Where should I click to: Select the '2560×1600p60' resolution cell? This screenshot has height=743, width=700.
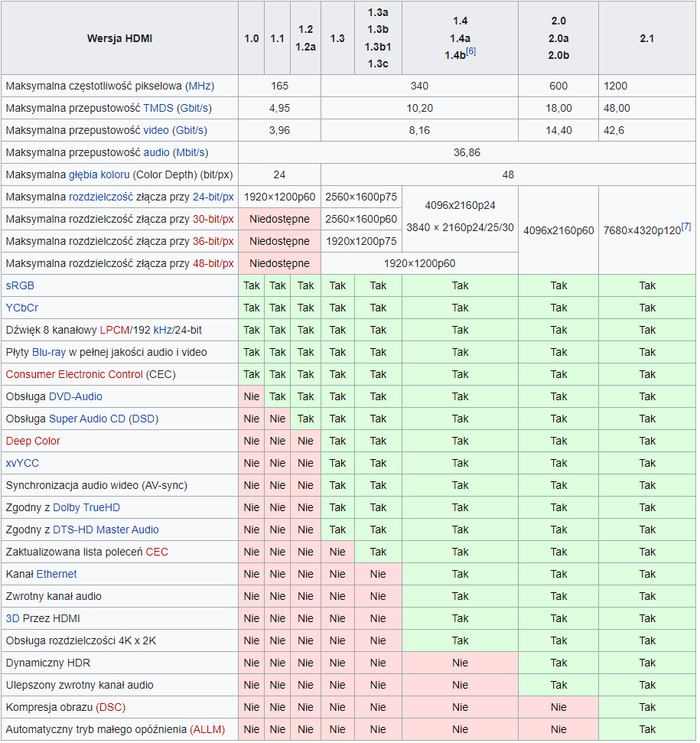[x=361, y=220]
